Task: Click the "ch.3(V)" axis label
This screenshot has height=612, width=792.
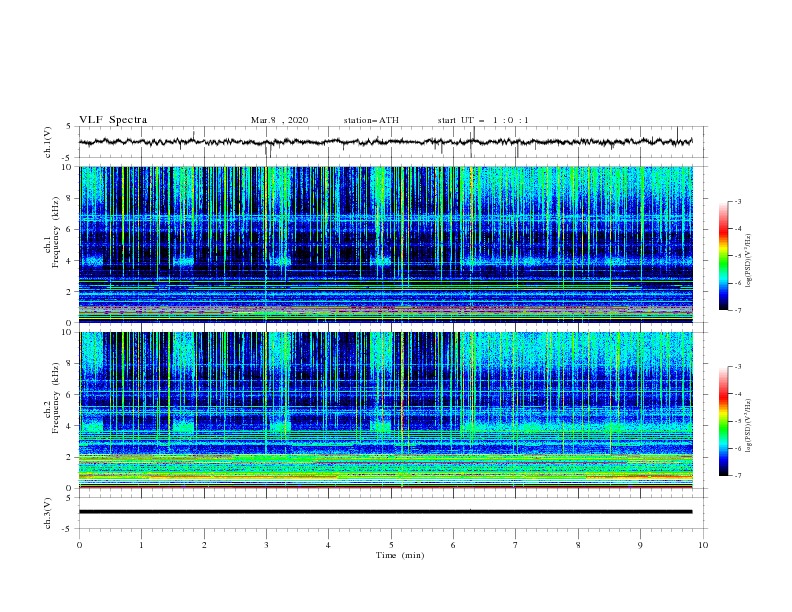Action: click(48, 513)
